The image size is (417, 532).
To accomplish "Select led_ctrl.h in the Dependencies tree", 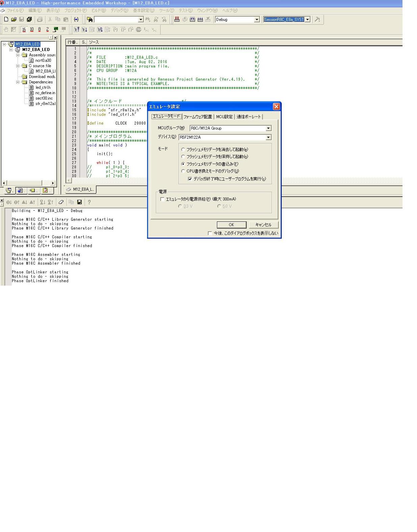I will (43, 87).
